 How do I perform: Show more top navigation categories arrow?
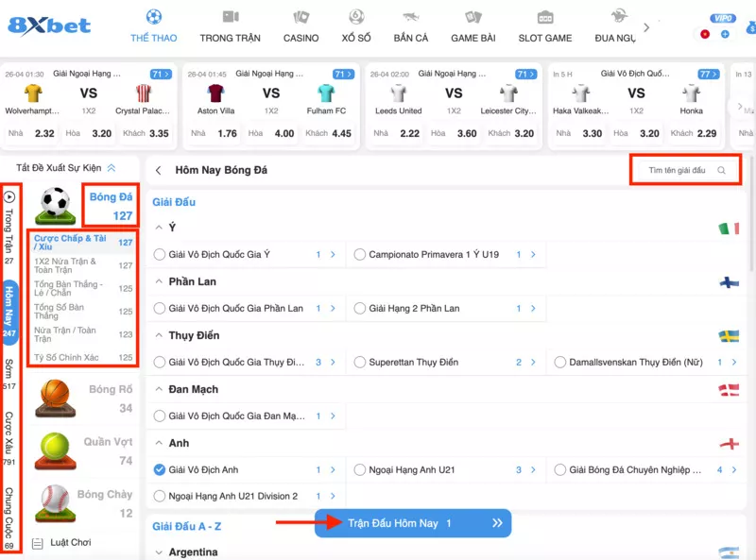click(x=646, y=27)
